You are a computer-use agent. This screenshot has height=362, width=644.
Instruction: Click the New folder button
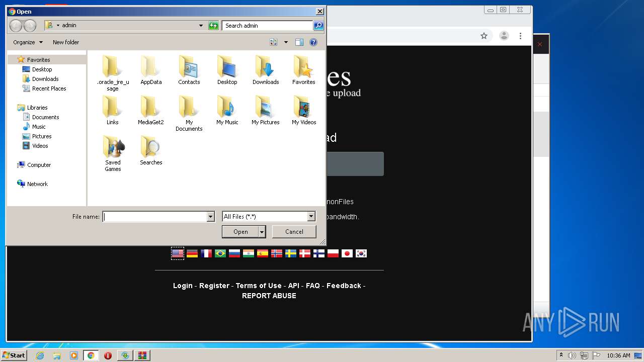click(x=66, y=42)
